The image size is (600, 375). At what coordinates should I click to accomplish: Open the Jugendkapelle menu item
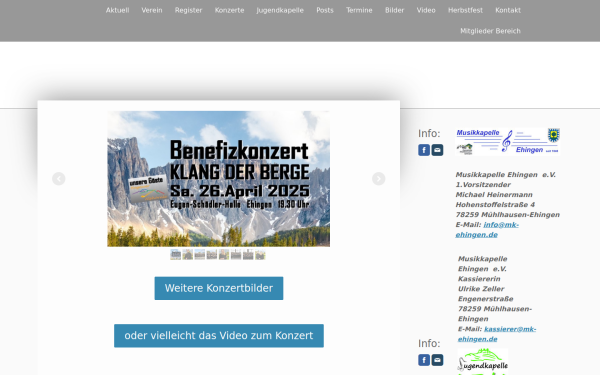[x=280, y=10]
